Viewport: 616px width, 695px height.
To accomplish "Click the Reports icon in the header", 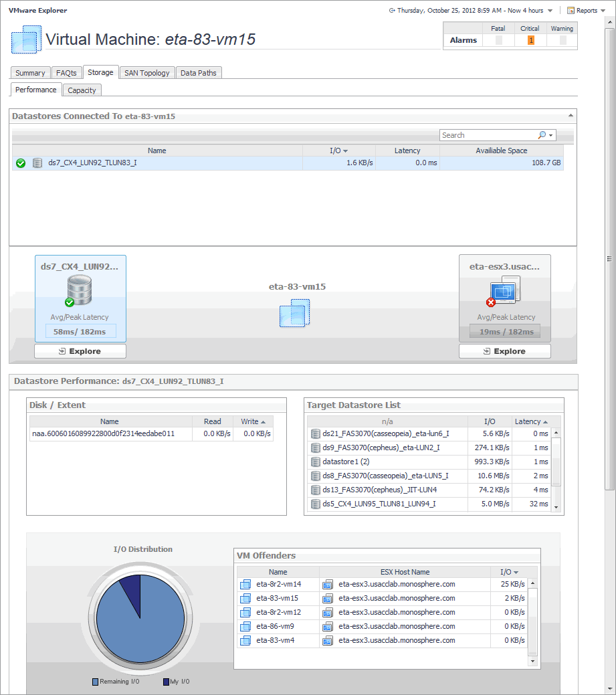I will coord(571,10).
